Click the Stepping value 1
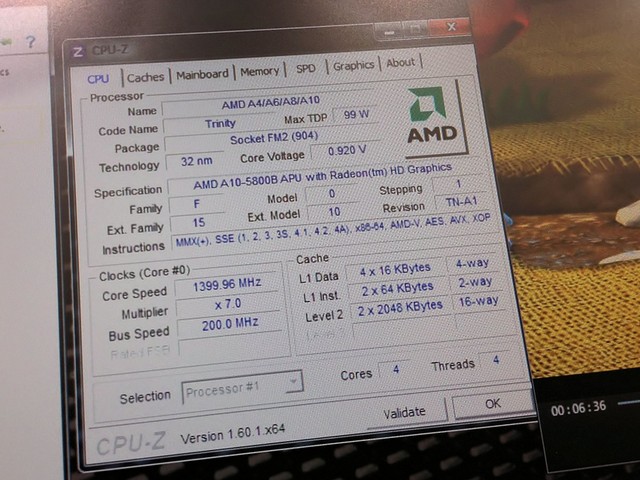The width and height of the screenshot is (640, 480). (x=459, y=184)
